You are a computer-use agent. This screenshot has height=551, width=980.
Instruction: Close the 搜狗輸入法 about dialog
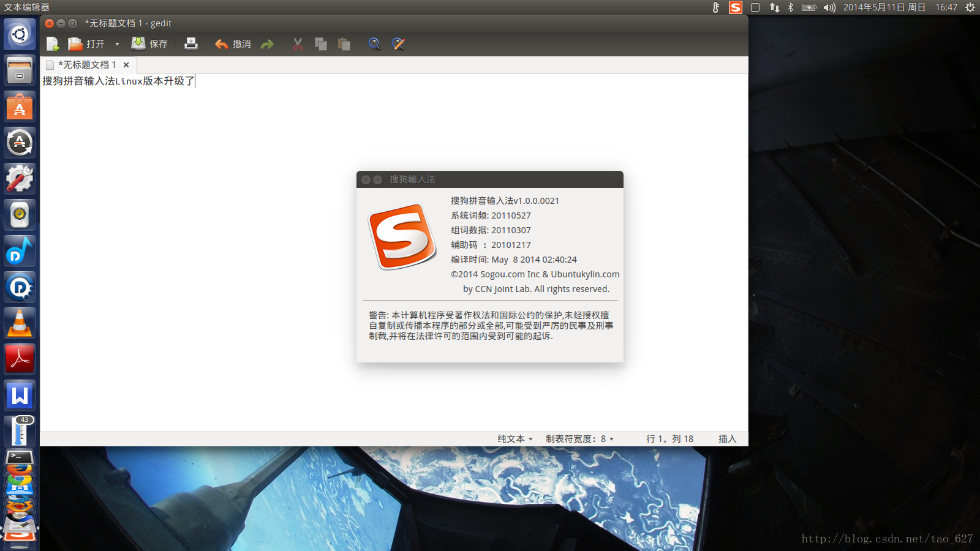point(366,179)
